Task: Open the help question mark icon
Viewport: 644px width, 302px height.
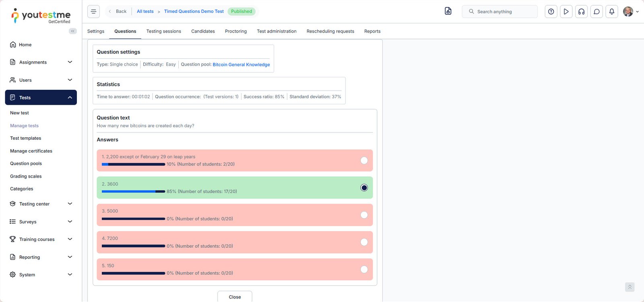Action: pyautogui.click(x=551, y=12)
